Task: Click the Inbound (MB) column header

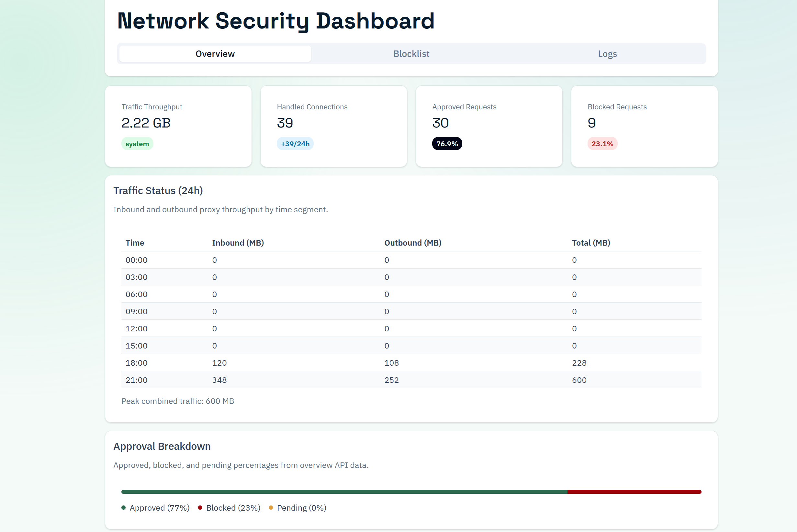Action: click(238, 243)
